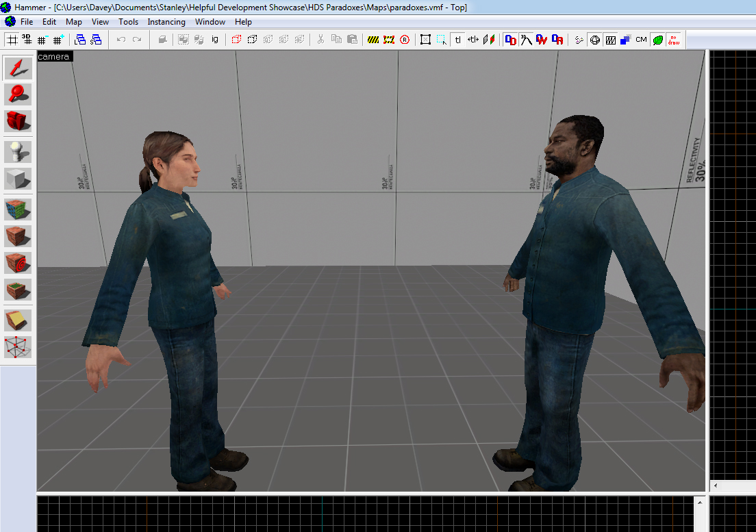Toggle texture lock (tl) button
The width and height of the screenshot is (756, 532).
457,40
